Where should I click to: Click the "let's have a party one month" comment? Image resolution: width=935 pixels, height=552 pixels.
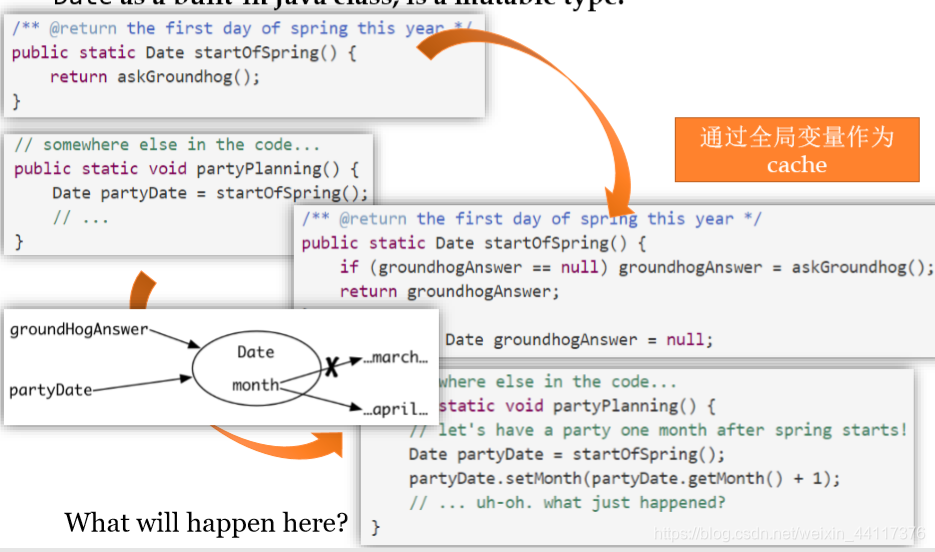658,430
